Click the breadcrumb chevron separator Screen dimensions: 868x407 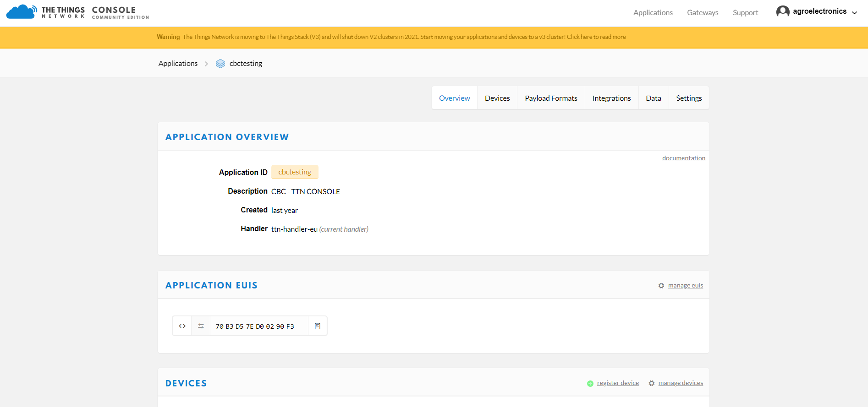tap(206, 64)
